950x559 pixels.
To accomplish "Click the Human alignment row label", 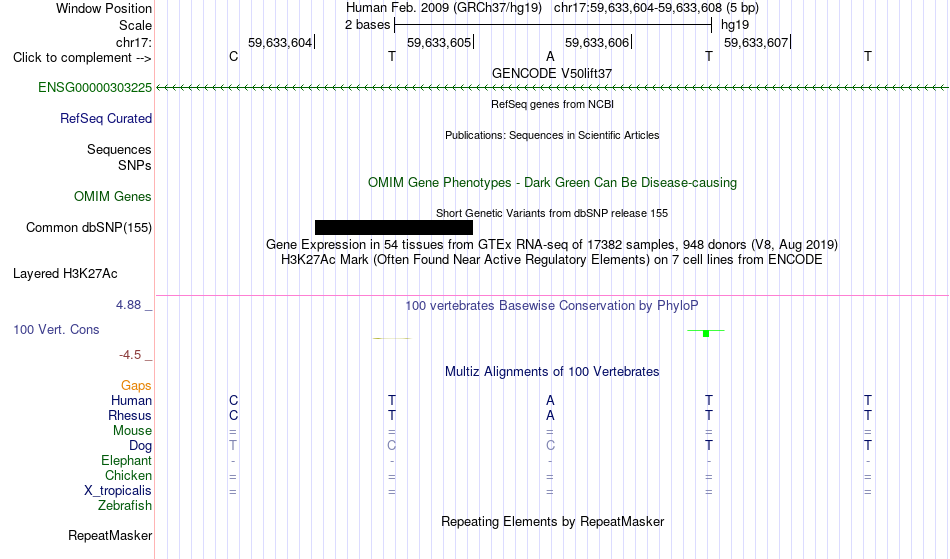I will (131, 400).
